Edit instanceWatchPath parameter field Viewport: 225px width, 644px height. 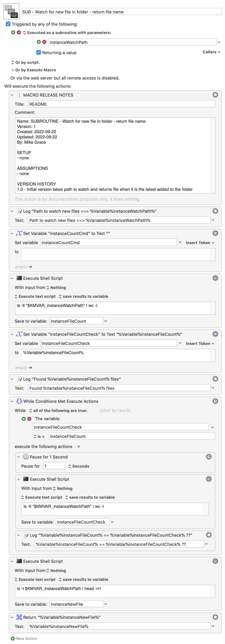point(132,42)
